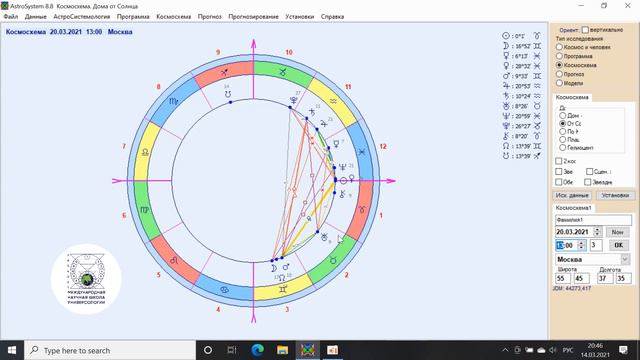Click the time spinner arrows beside the hour field
This screenshot has height=360, width=640.
582,245
